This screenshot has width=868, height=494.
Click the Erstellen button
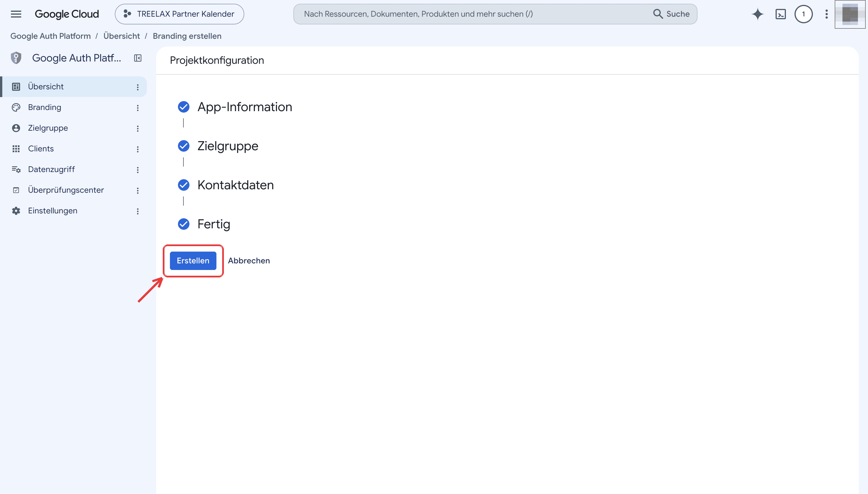(x=193, y=260)
